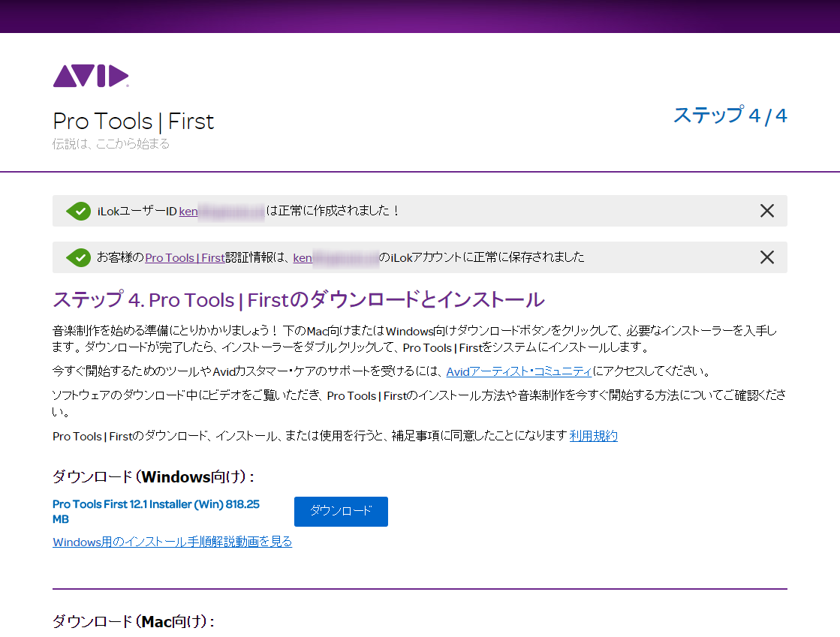
Task: Click the blue ダウンロード button for Windows
Action: tap(341, 511)
